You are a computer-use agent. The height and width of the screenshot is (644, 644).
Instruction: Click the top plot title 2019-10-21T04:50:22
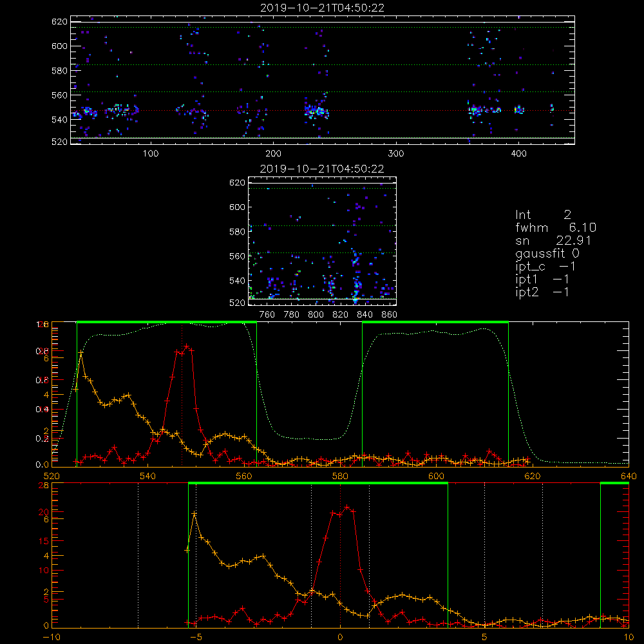pos(322,8)
